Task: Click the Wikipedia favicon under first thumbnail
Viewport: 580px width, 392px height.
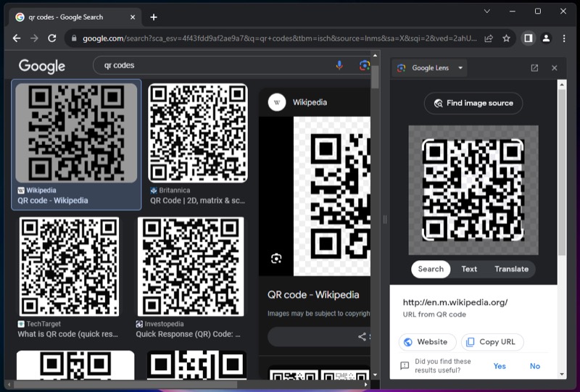Action: point(21,191)
